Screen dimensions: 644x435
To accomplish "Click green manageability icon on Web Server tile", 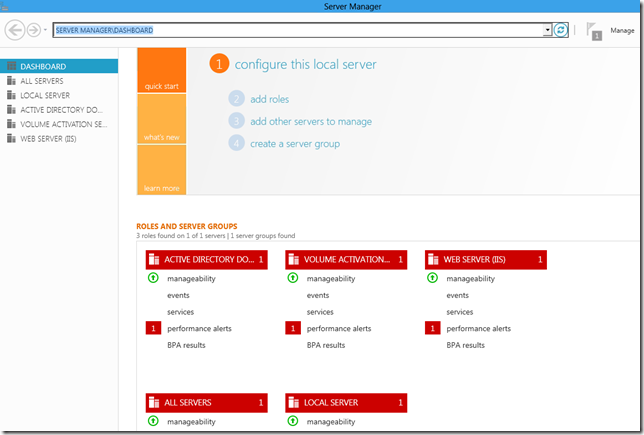I will pyautogui.click(x=432, y=278).
